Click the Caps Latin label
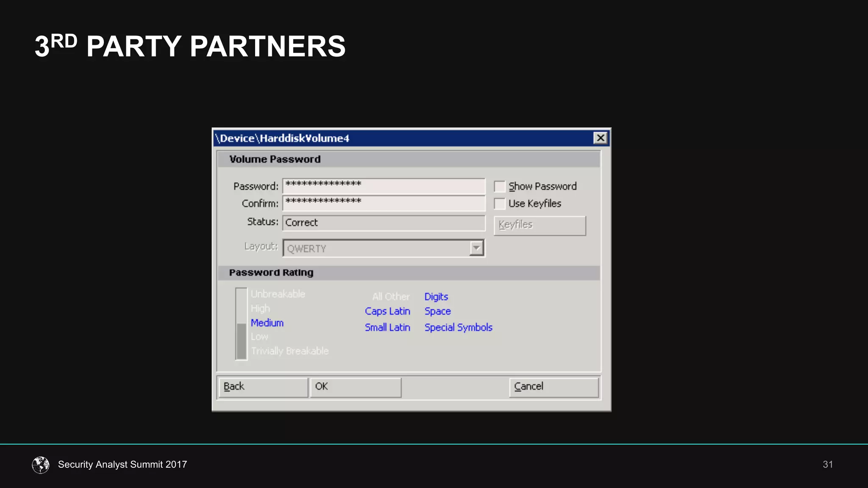868x488 pixels. [387, 311]
